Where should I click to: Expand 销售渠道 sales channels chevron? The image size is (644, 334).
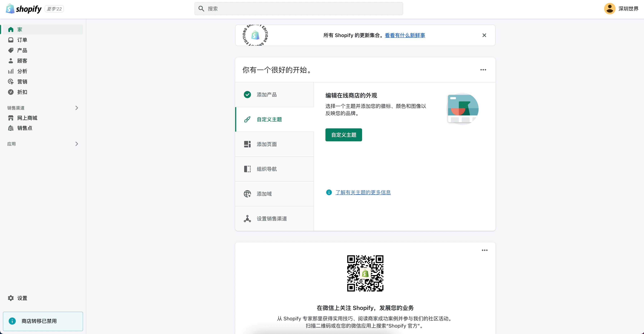[77, 108]
